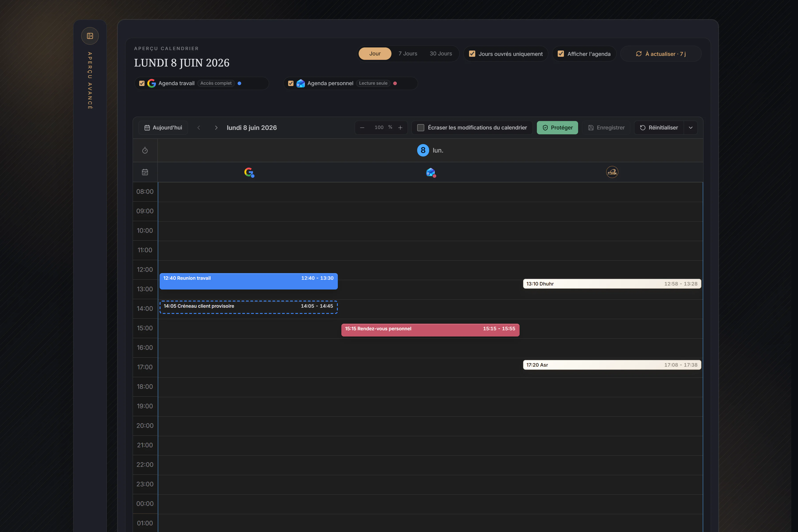The height and width of the screenshot is (532, 798).
Task: Click the stopwatch icon in grid header
Action: (x=145, y=150)
